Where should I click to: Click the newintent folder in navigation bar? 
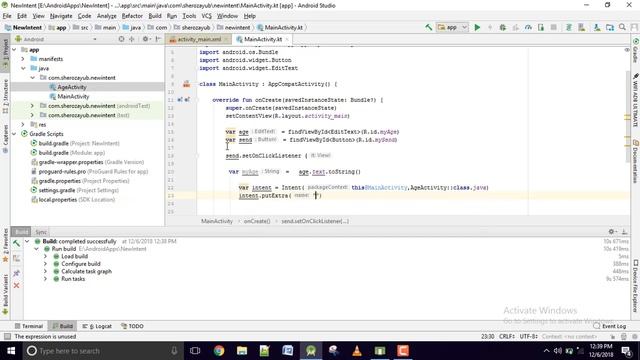tap(233, 27)
